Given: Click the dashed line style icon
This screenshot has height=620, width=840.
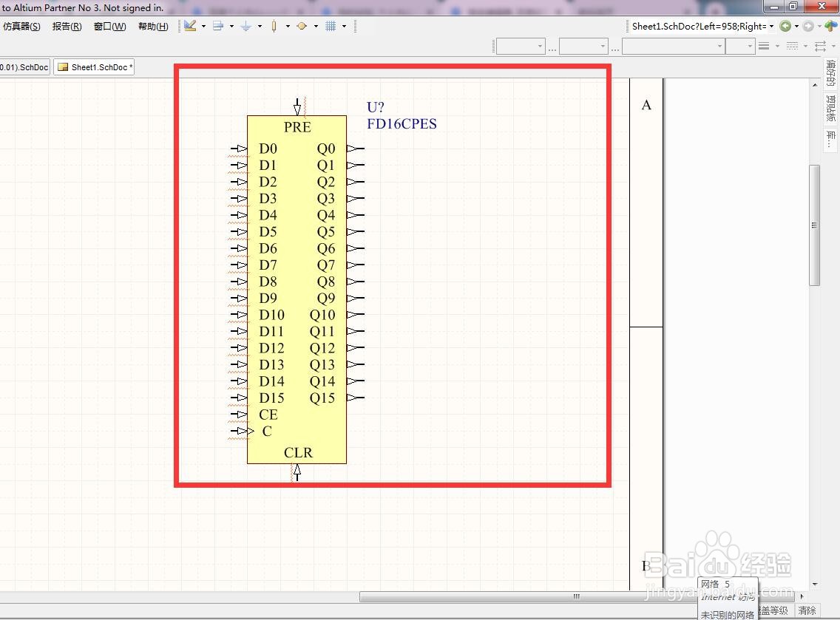Looking at the screenshot, I should (x=793, y=46).
